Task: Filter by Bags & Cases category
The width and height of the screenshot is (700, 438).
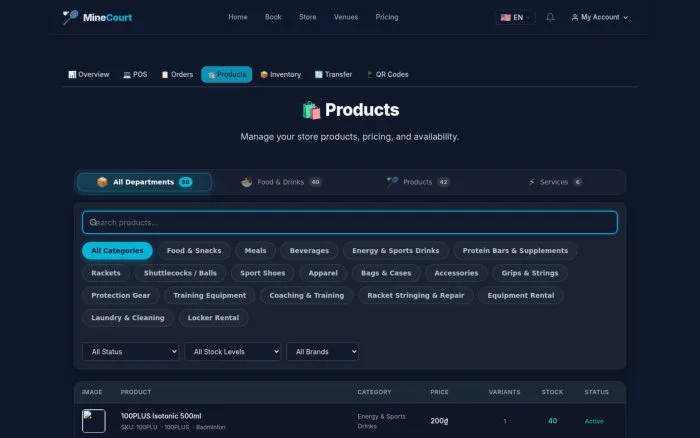Action: tap(386, 273)
